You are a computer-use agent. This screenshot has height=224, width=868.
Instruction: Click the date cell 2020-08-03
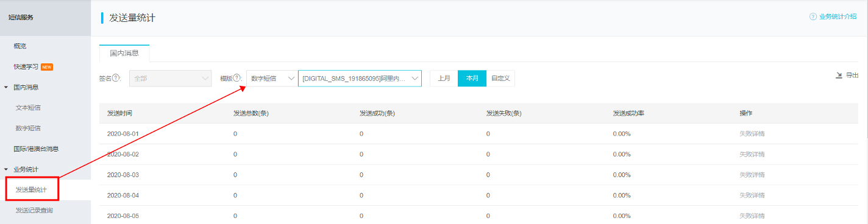(x=123, y=175)
